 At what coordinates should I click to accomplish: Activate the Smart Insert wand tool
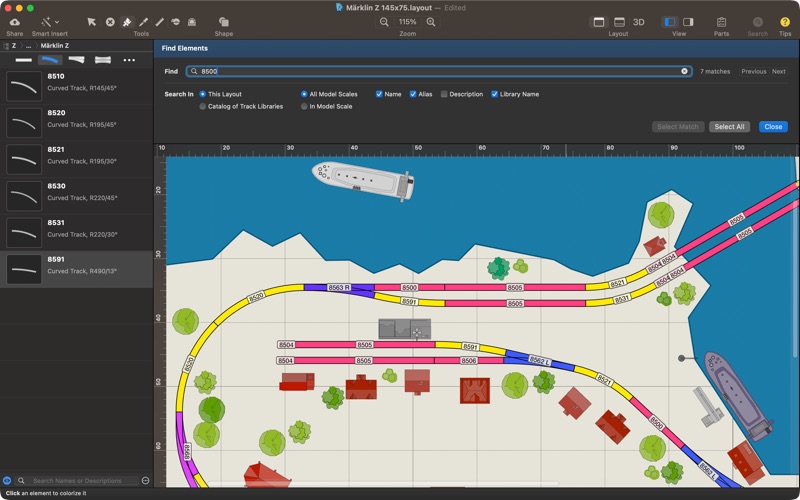click(x=46, y=22)
